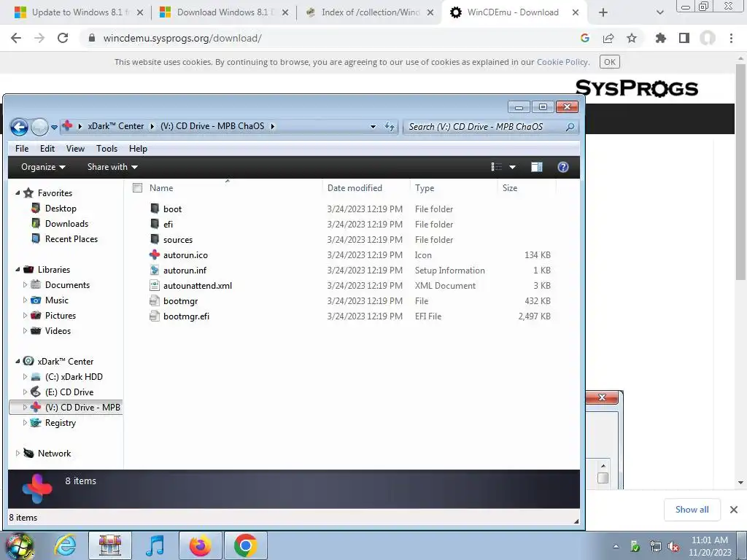Open Downloads in Favorites
This screenshot has height=560, width=747.
coord(66,223)
